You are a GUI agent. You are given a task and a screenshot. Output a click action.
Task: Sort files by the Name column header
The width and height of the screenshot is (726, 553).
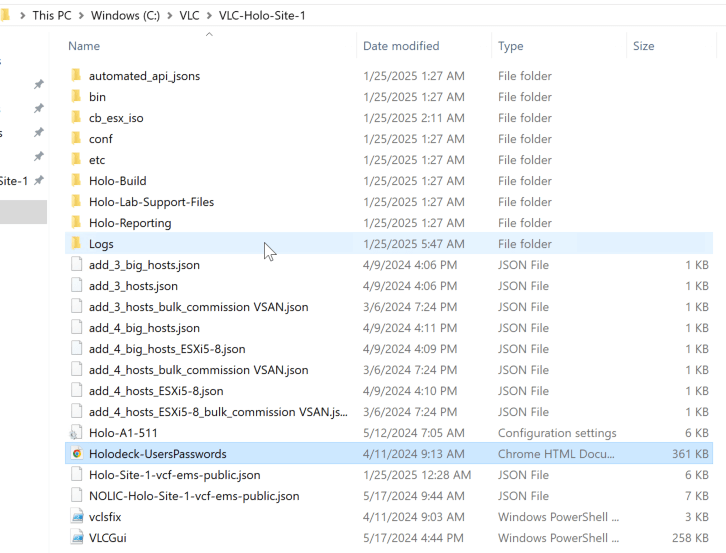click(x=85, y=46)
